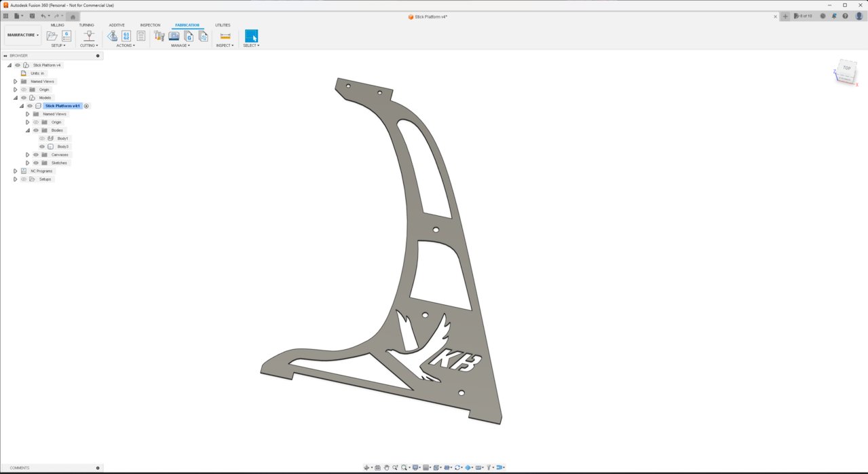Switch to the TURNING tab
The image size is (868, 474).
pyautogui.click(x=87, y=25)
